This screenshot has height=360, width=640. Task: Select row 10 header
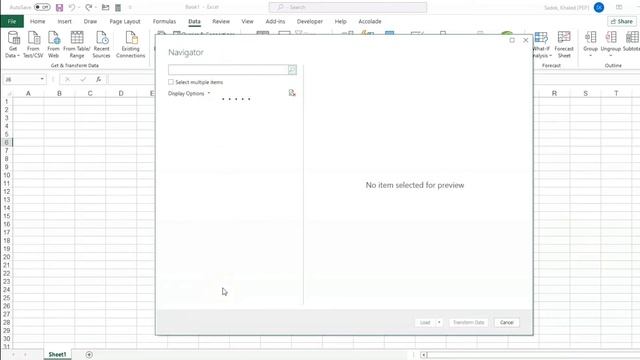point(7,175)
